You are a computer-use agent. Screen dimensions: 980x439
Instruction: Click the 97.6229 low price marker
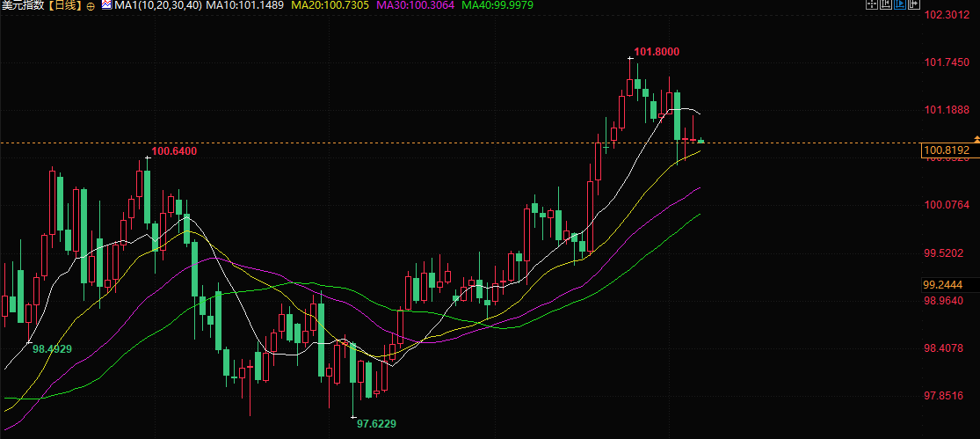(x=376, y=423)
